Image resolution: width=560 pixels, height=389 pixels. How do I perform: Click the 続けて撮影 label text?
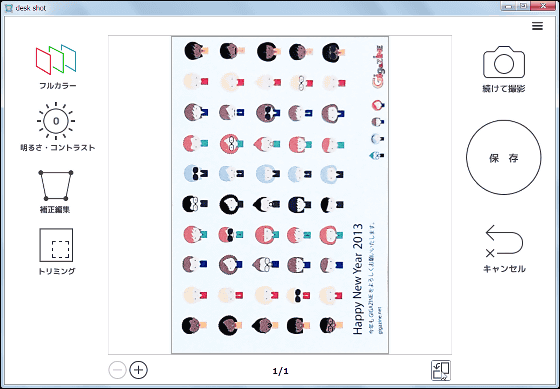[x=504, y=89]
